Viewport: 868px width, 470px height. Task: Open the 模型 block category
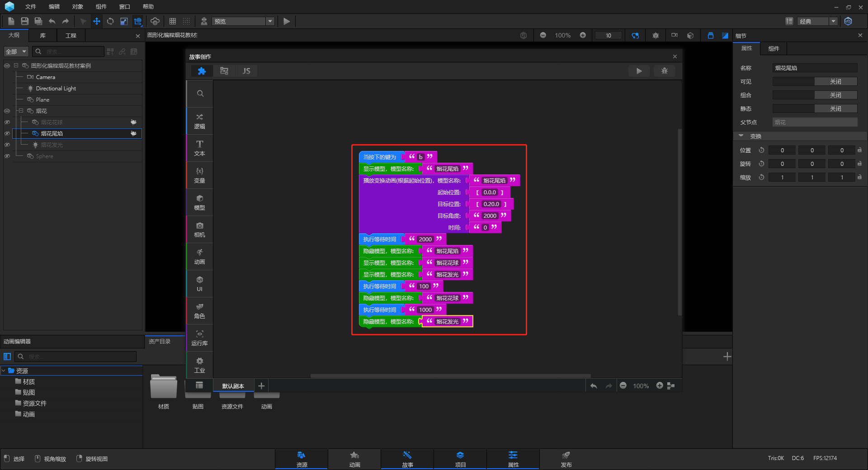(x=199, y=202)
